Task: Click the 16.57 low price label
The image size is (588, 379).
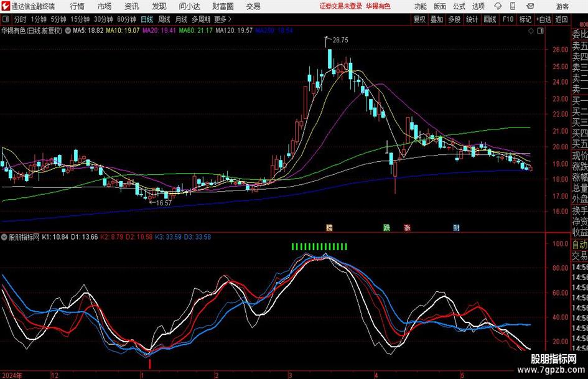Action: tap(164, 203)
